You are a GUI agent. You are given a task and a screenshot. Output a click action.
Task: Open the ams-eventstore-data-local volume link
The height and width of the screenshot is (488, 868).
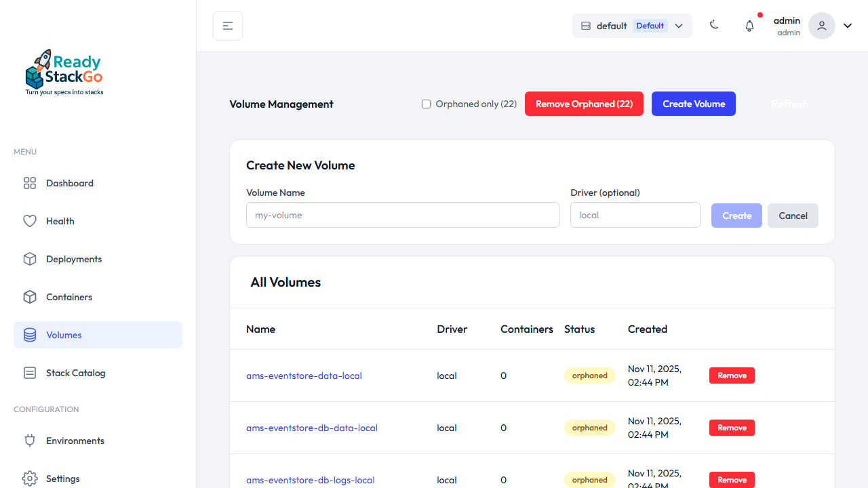coord(304,375)
